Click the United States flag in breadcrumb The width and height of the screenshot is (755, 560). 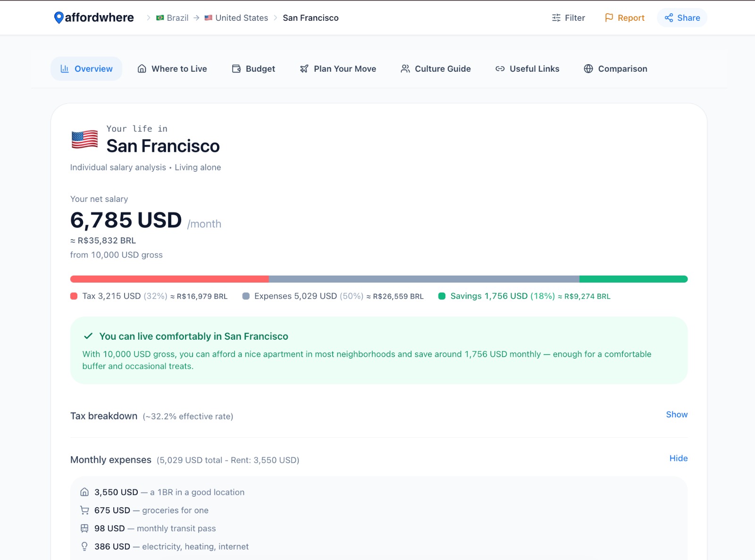[x=208, y=18]
